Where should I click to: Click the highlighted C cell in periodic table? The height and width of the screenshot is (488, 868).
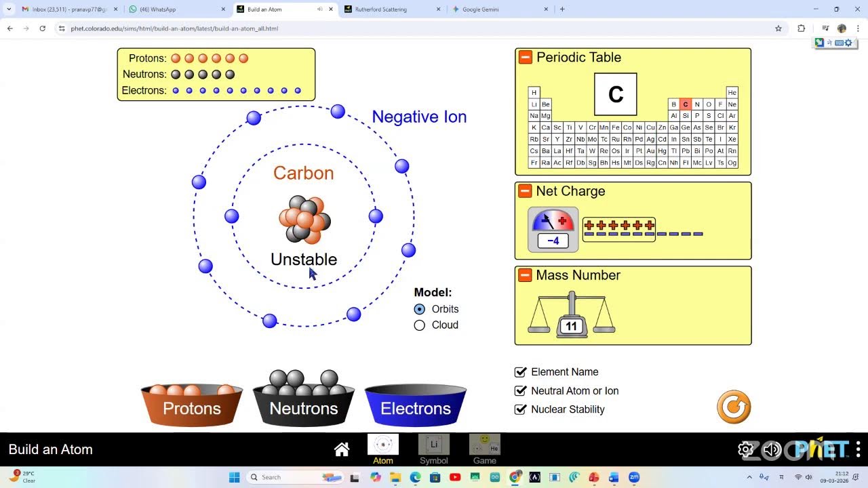point(686,104)
